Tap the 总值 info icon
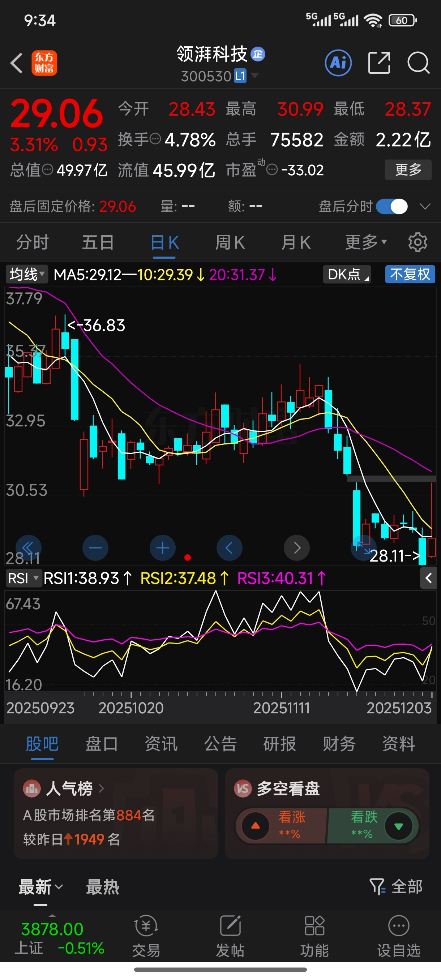Screen dimensions: 441x980 (47, 169)
